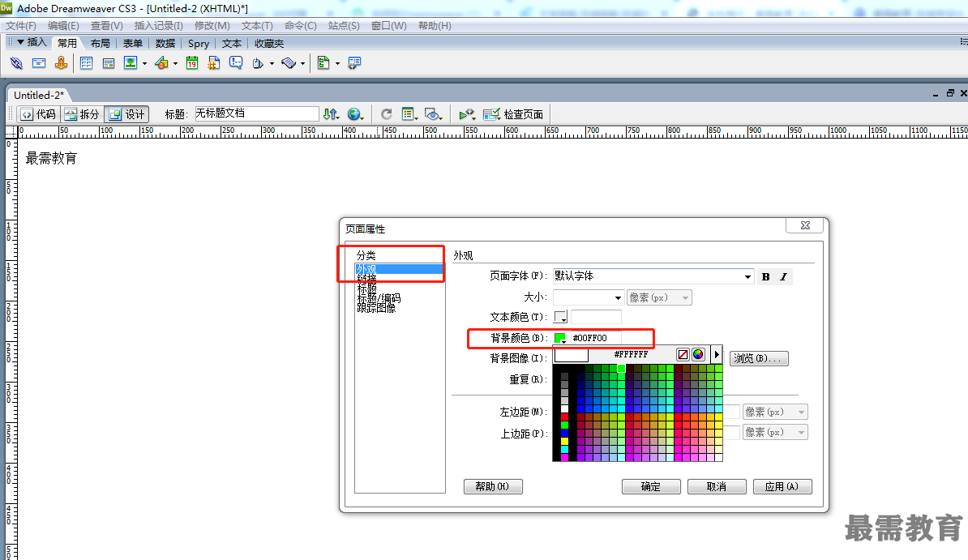Open the Edit menu
The height and width of the screenshot is (560, 968).
(63, 26)
